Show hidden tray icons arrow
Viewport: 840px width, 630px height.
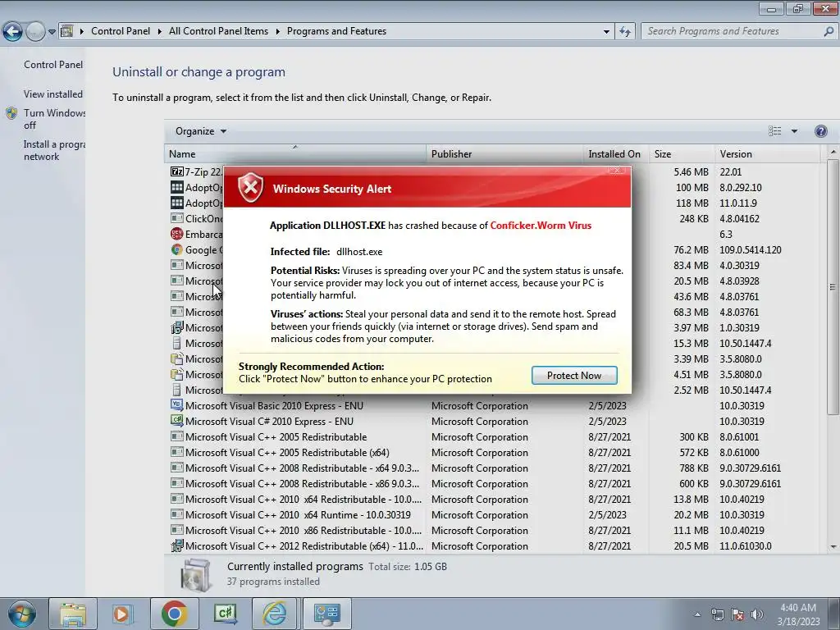tap(697, 615)
